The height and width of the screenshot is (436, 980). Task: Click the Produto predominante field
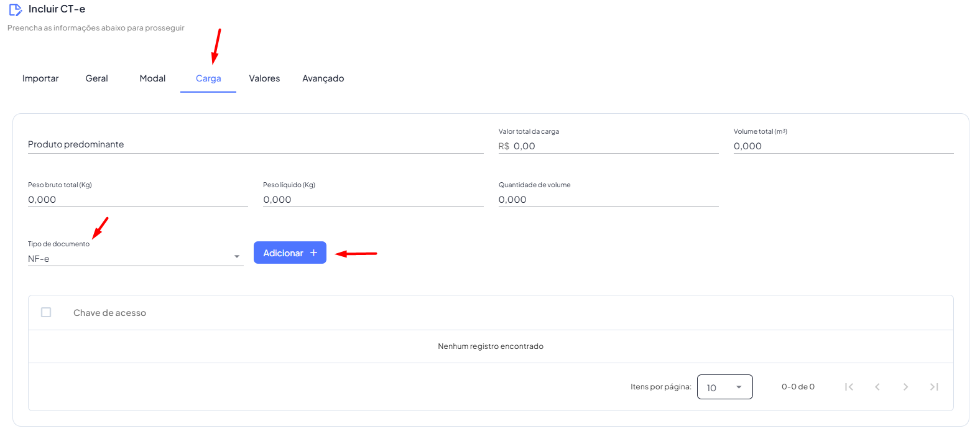pyautogui.click(x=255, y=145)
